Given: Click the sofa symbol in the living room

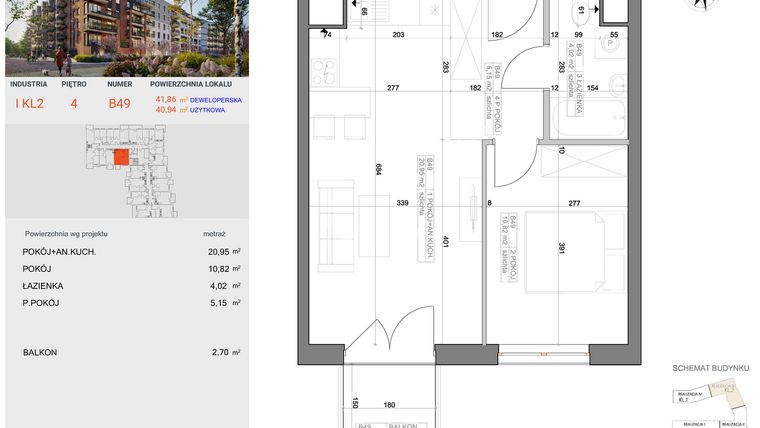Looking at the screenshot, I should [336, 225].
